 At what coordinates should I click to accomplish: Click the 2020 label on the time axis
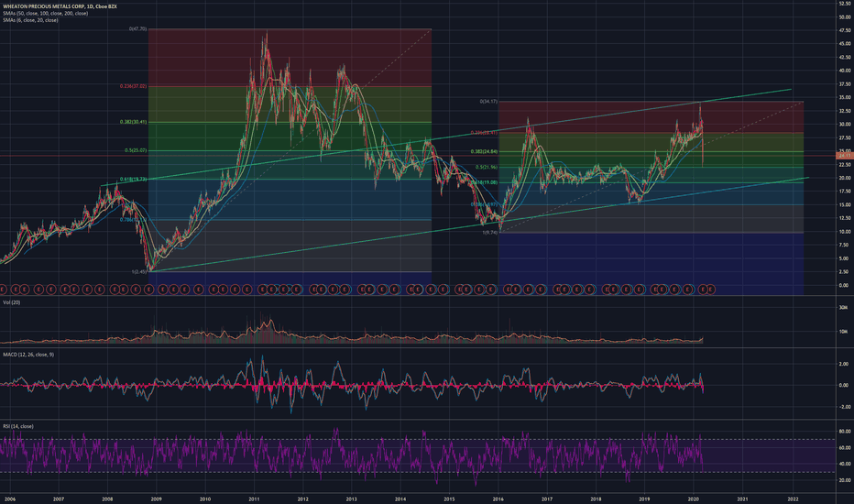[694, 499]
